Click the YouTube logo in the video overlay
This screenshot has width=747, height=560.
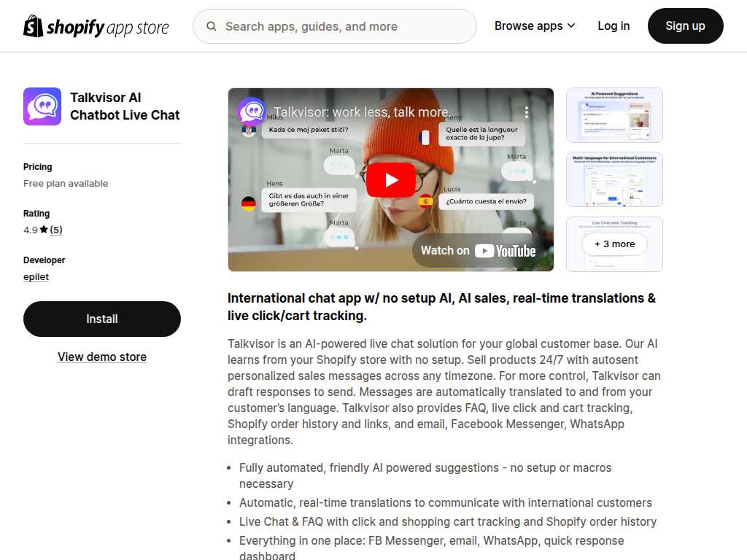506,251
